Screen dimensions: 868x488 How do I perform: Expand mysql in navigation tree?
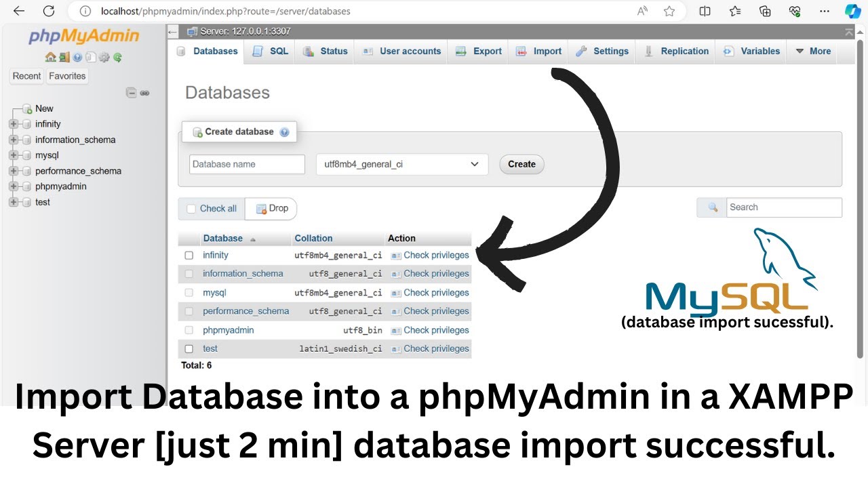tap(13, 155)
